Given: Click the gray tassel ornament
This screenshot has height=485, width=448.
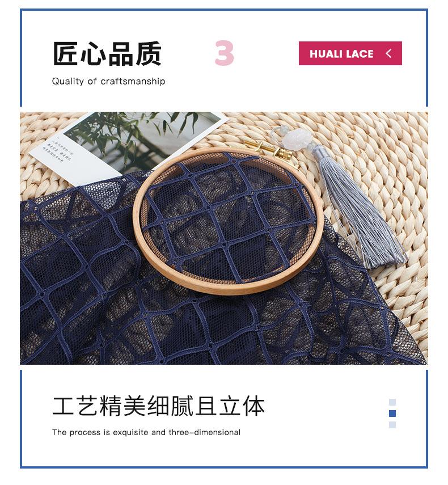Looking at the screenshot, I should click(358, 210).
